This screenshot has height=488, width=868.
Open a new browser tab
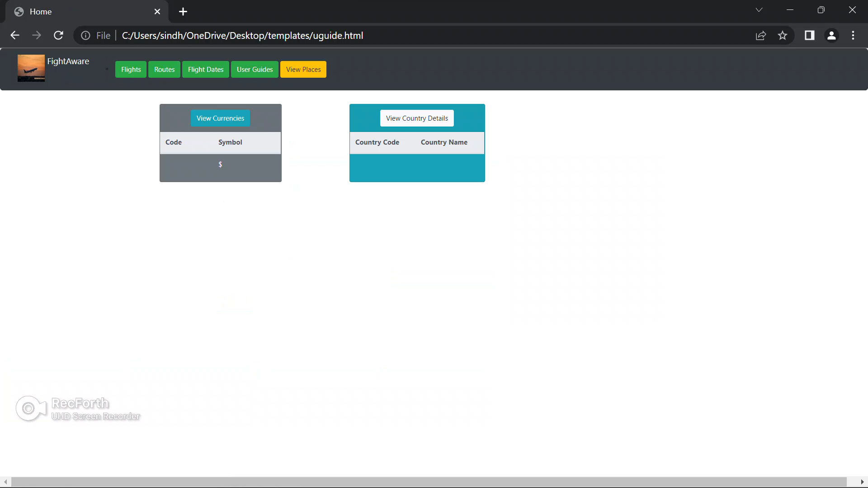183,12
